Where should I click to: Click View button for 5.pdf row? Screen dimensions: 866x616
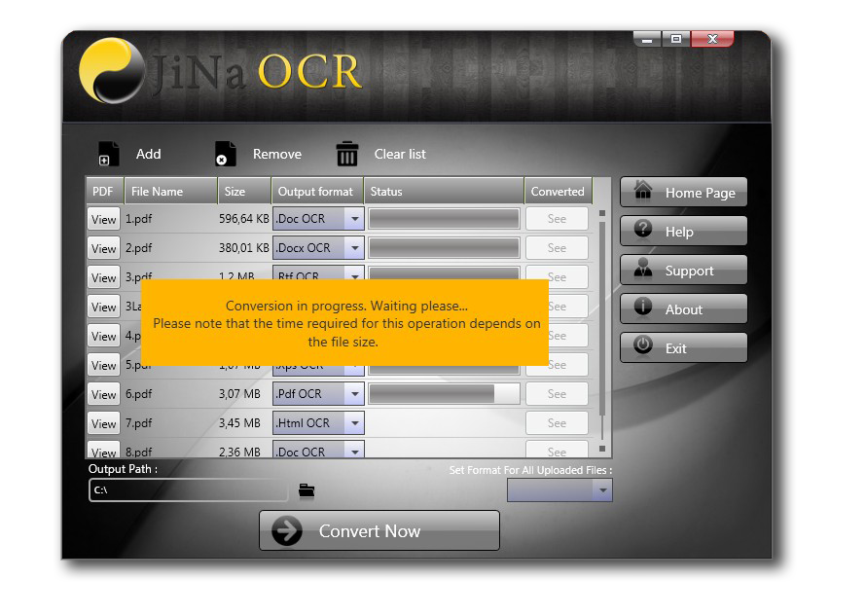pyautogui.click(x=104, y=365)
